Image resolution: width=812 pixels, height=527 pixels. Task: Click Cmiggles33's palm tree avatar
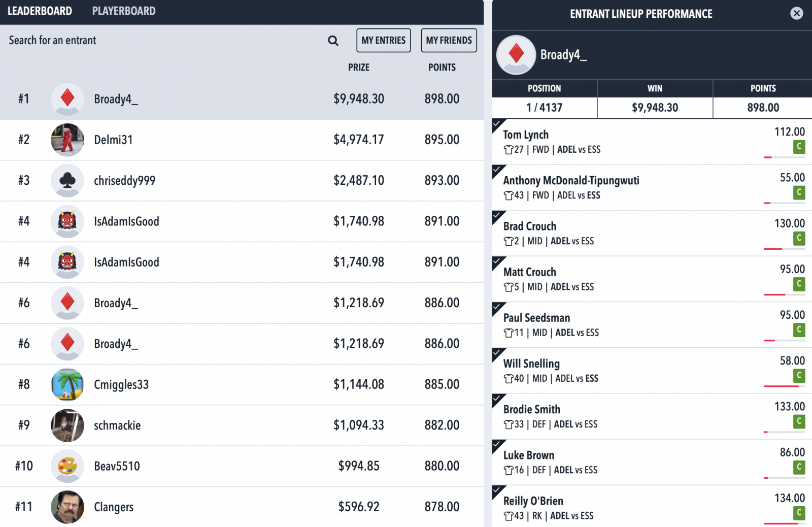(x=67, y=384)
